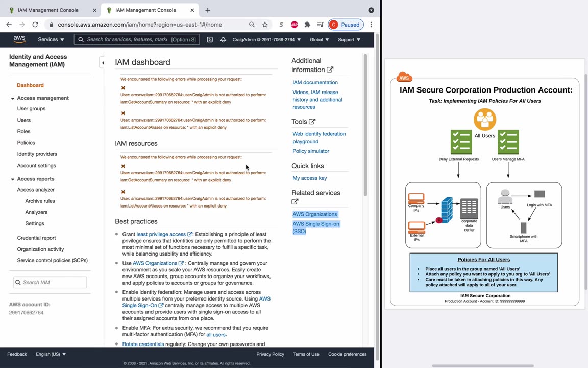Open Account settings in the sidebar
The height and width of the screenshot is (368, 588).
coord(36,165)
